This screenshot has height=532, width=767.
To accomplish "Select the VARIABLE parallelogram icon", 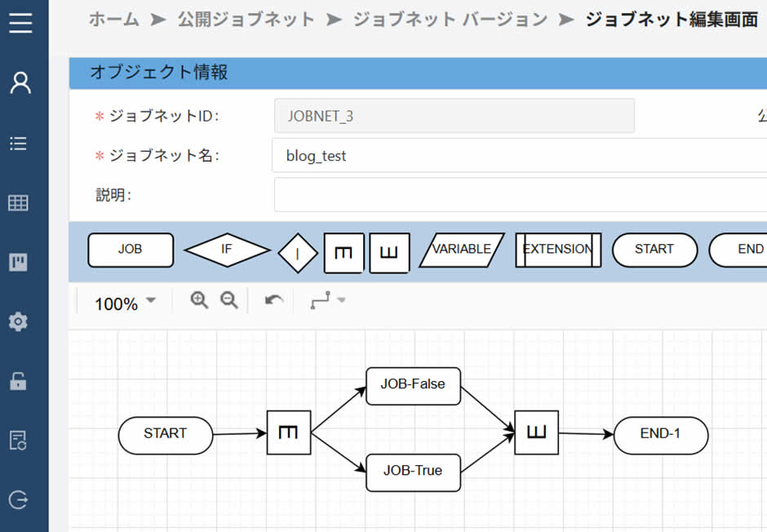I will (461, 250).
